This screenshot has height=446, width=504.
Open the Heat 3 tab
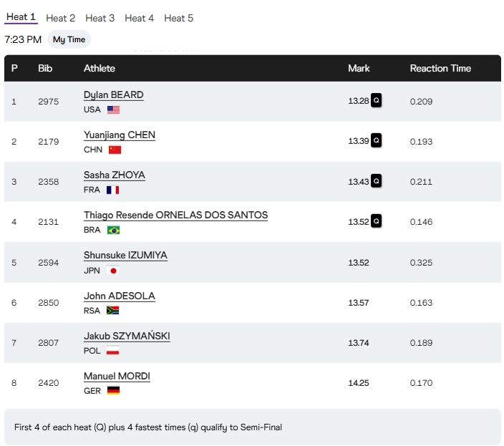click(x=100, y=18)
